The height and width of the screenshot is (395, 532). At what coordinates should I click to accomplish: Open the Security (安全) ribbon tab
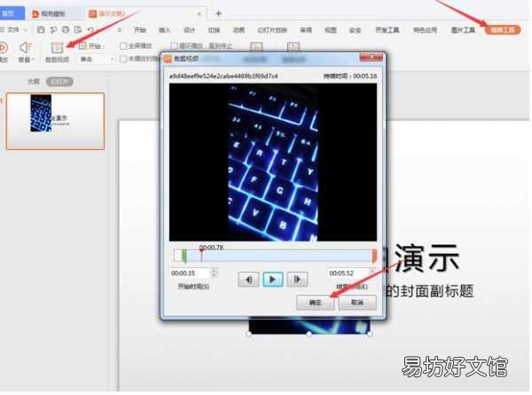click(x=355, y=30)
